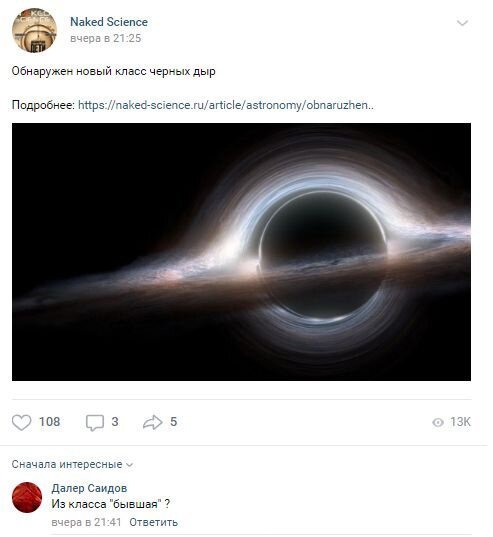The width and height of the screenshot is (493, 537).
Task: Open the post timestamp вчера в 21:25
Action: point(105,38)
